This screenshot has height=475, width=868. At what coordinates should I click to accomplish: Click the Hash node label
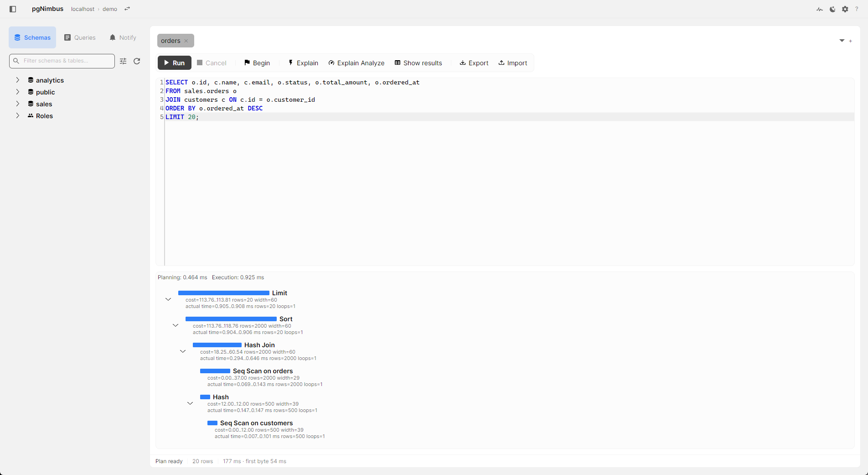click(x=221, y=397)
